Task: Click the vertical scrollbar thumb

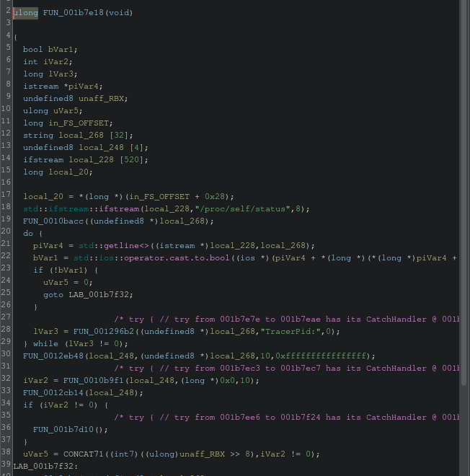Action: 464,193
